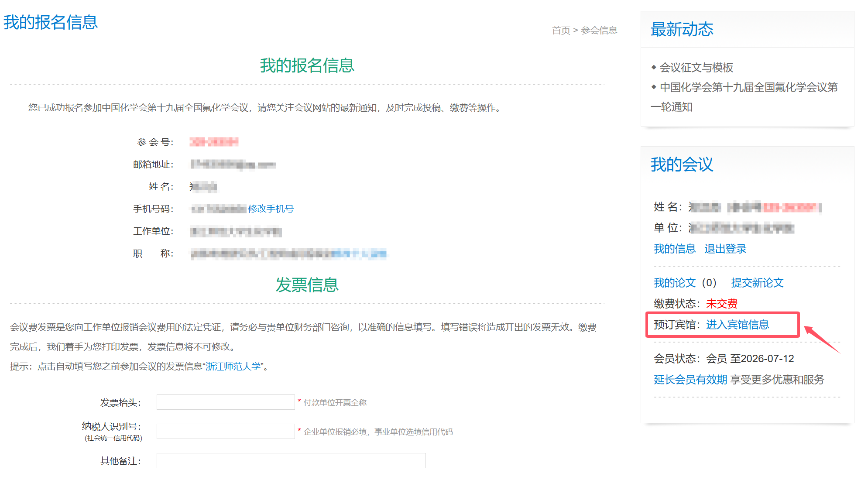
Task: Click the 我的会议 panel heading
Action: (x=682, y=165)
